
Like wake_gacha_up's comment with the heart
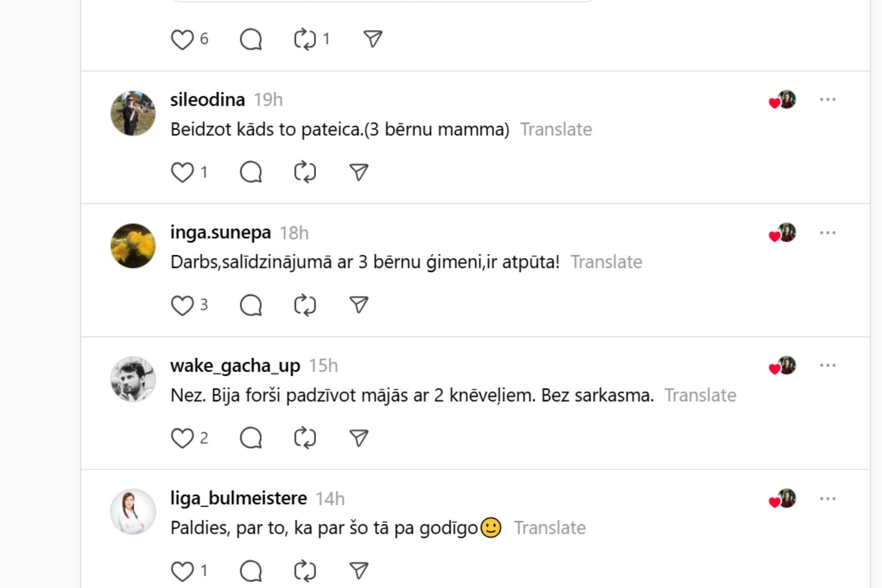pyautogui.click(x=182, y=438)
